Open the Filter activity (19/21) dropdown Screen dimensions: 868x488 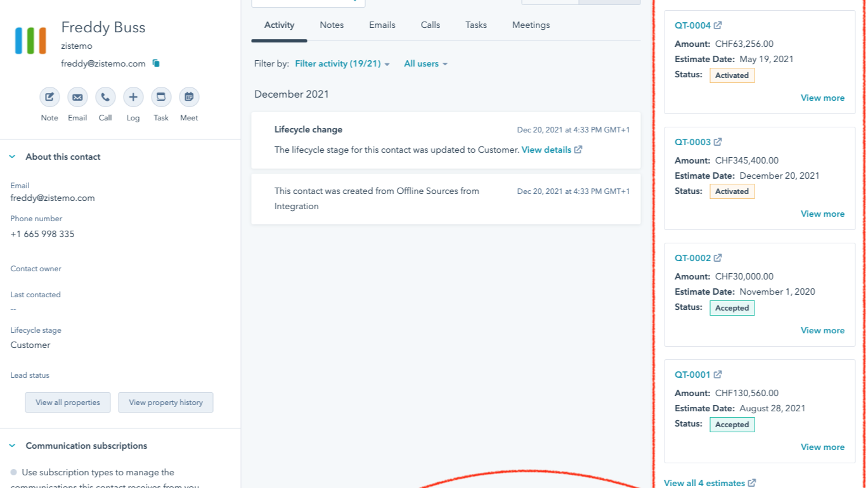click(342, 64)
